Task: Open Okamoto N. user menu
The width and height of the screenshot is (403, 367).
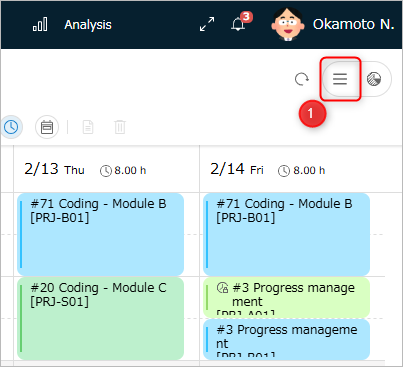Action: tap(353, 24)
